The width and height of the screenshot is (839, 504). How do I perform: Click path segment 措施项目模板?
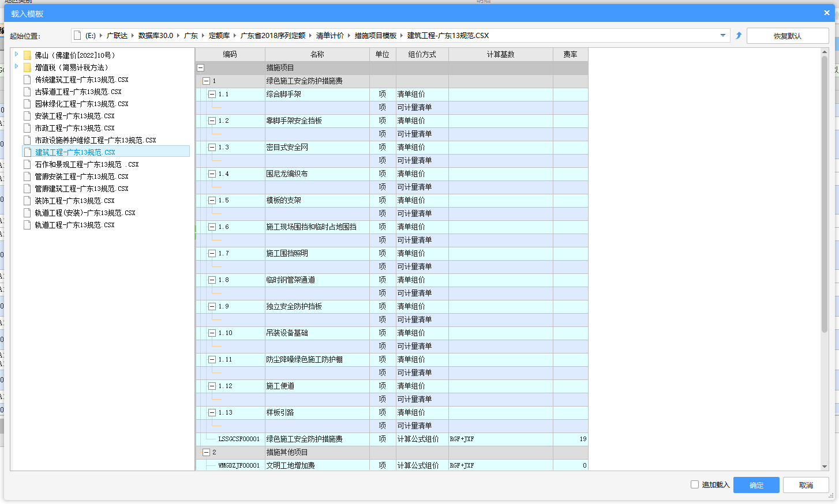[x=376, y=36]
